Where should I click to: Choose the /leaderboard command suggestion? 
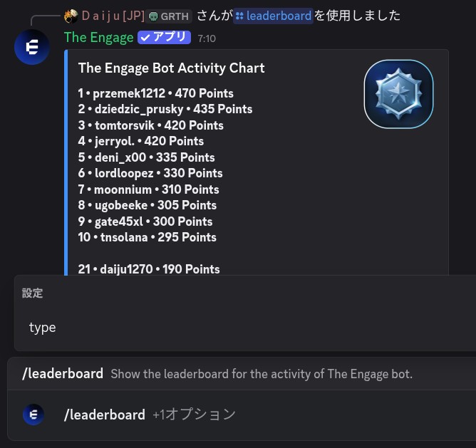[x=104, y=415]
